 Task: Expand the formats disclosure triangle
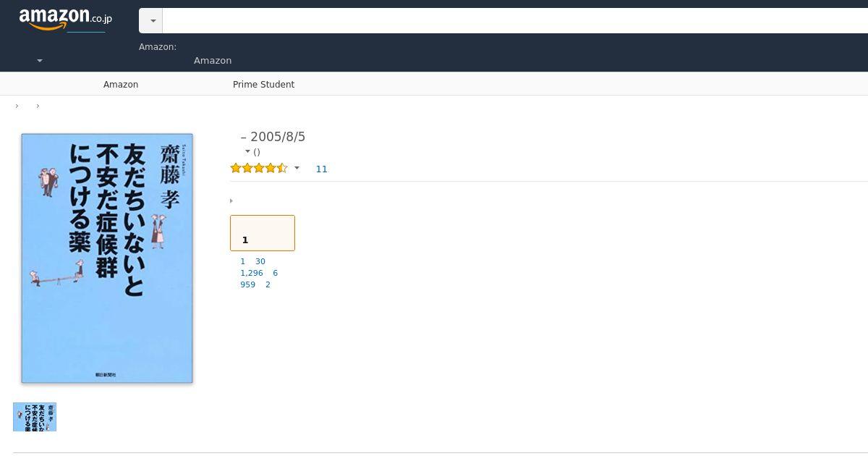pos(231,201)
